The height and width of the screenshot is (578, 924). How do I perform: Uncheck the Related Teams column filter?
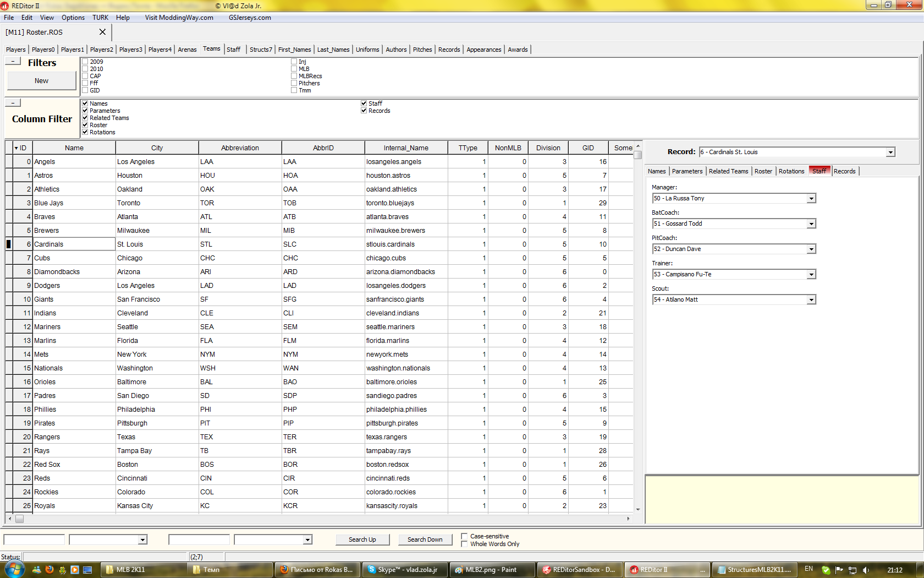click(85, 118)
